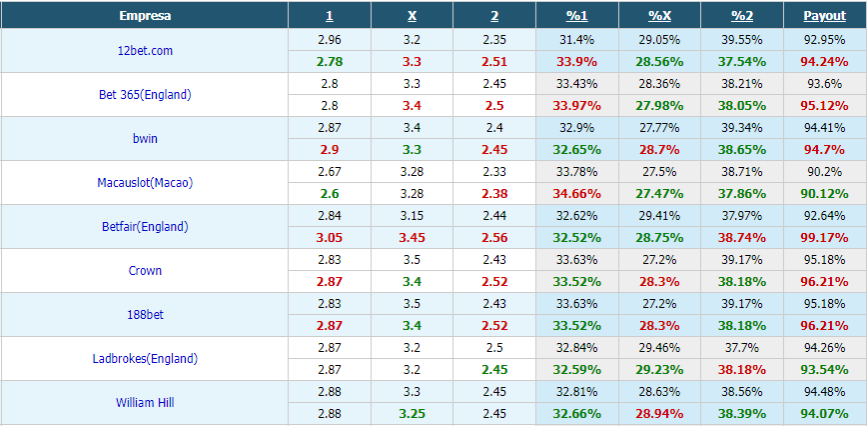Select Betfair's 99.17% payout cell
The width and height of the screenshot is (868, 426).
(x=825, y=238)
